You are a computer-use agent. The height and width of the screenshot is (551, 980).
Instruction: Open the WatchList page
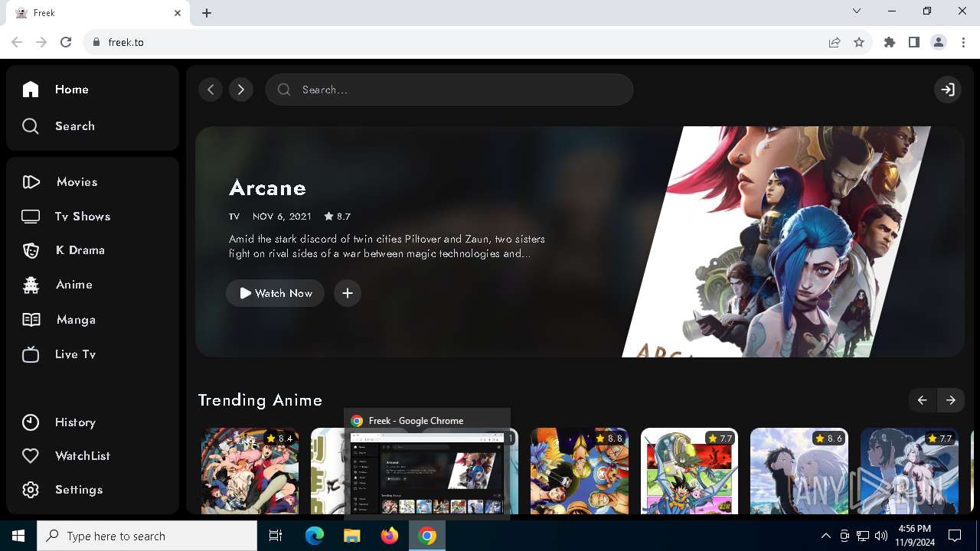pos(66,456)
